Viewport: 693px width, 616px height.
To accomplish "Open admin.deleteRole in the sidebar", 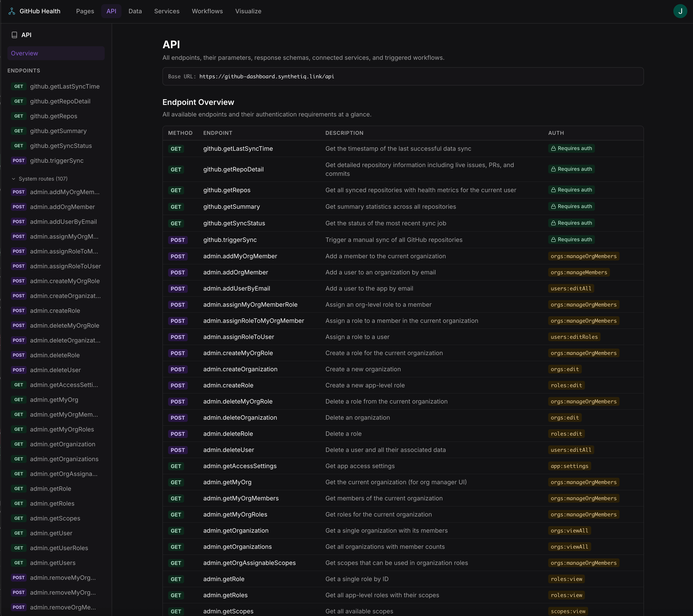I will click(56, 355).
